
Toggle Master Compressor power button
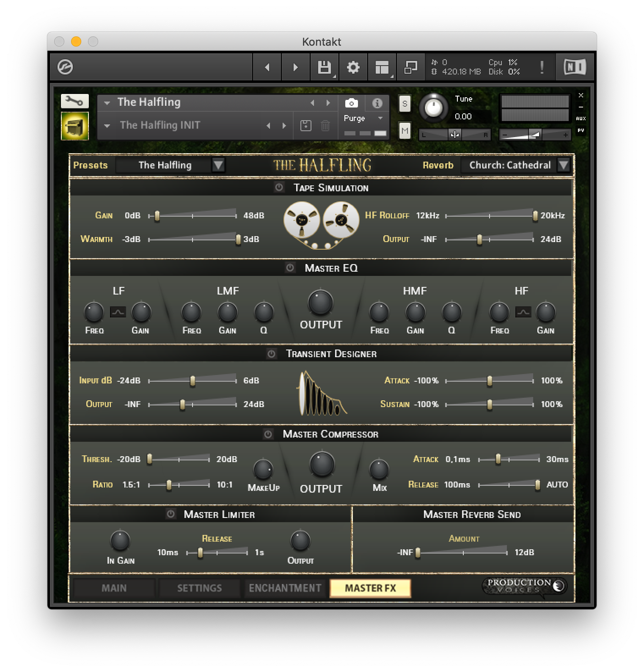(268, 434)
